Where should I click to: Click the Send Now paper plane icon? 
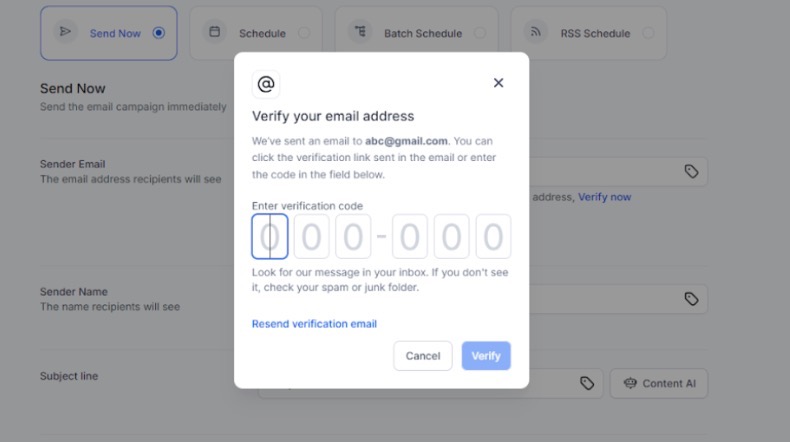click(65, 32)
